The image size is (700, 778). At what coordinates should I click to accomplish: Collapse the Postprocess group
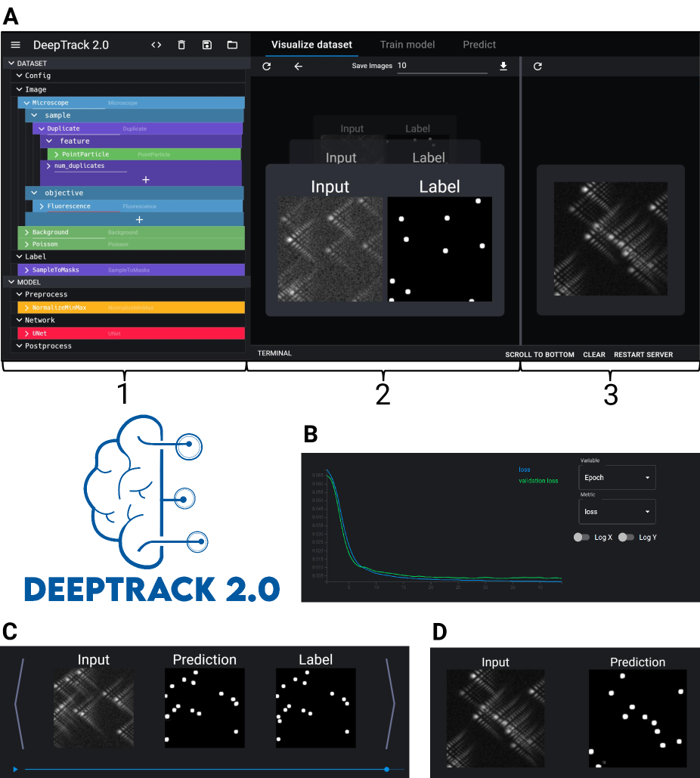click(20, 346)
